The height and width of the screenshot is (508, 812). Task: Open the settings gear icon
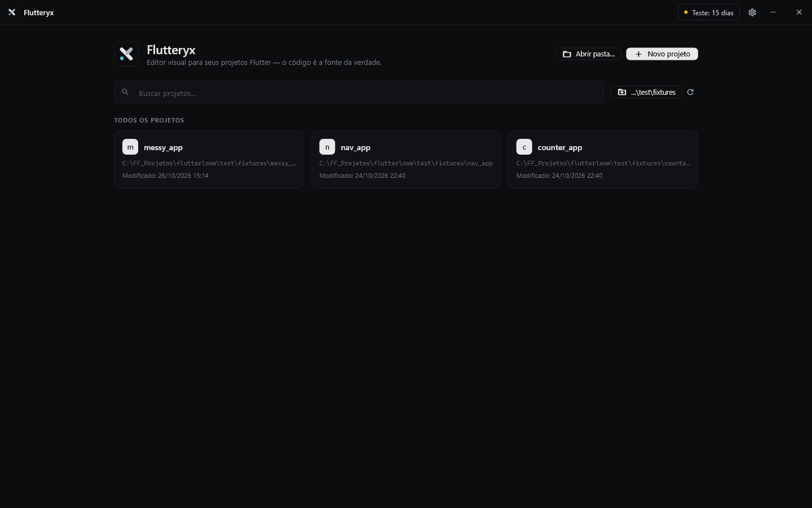(752, 12)
